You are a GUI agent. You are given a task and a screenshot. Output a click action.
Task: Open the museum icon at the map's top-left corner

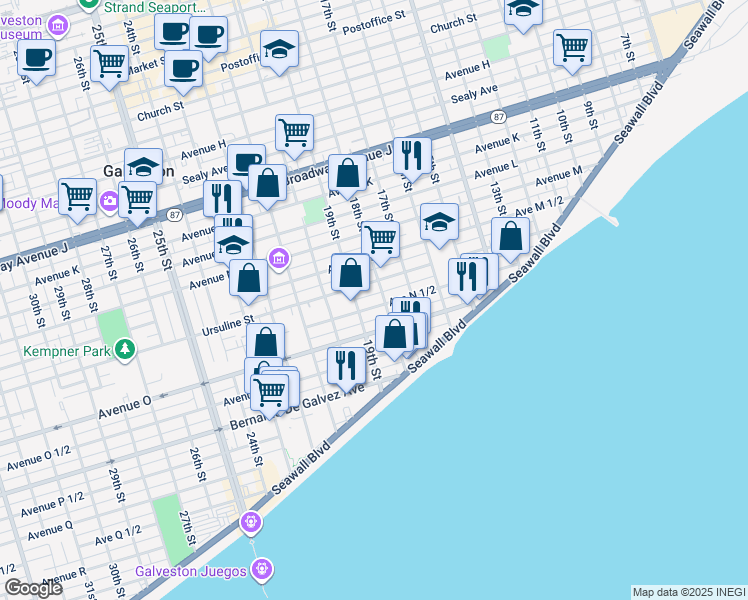tap(59, 25)
